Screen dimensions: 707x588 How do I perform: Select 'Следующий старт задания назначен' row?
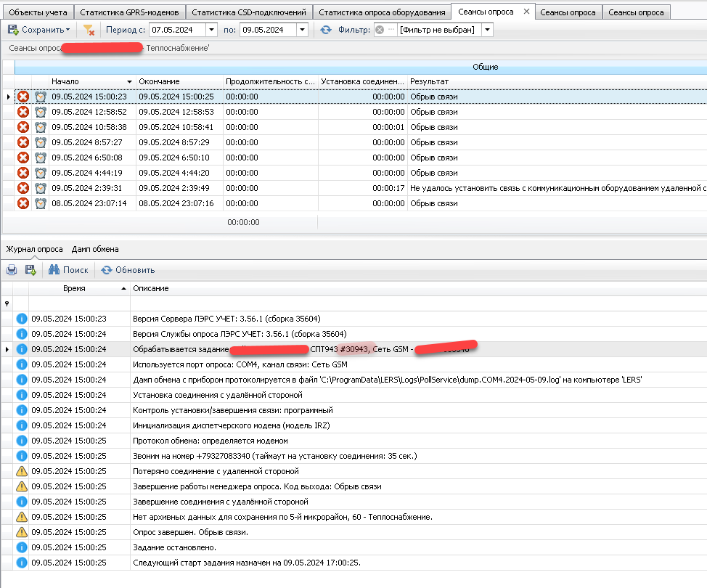pos(354,563)
